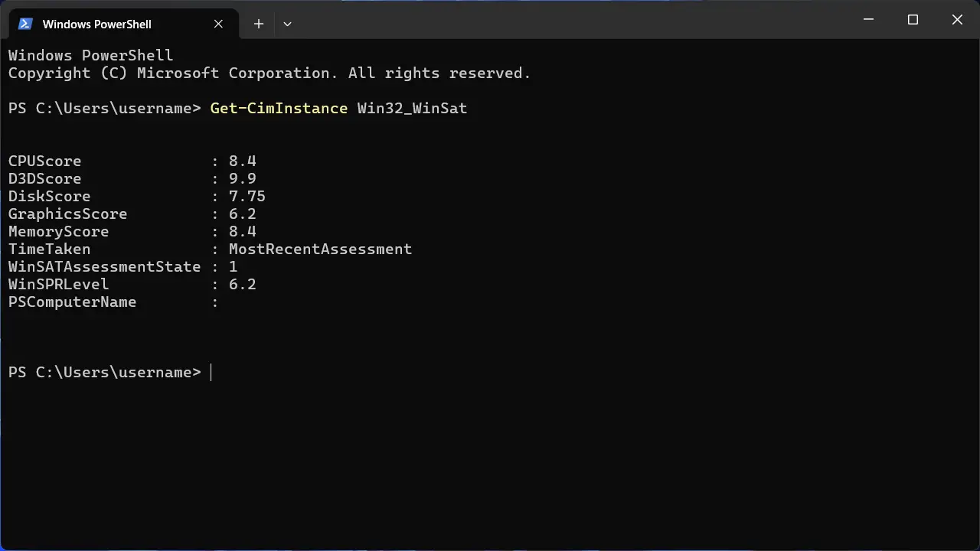The image size is (980, 551).
Task: Close the terminal window
Action: tap(957, 20)
